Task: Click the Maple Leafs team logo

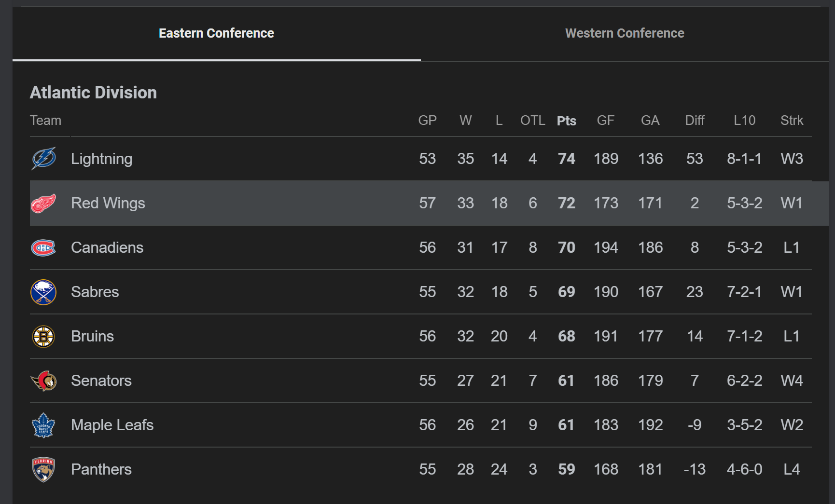Action: tap(43, 425)
